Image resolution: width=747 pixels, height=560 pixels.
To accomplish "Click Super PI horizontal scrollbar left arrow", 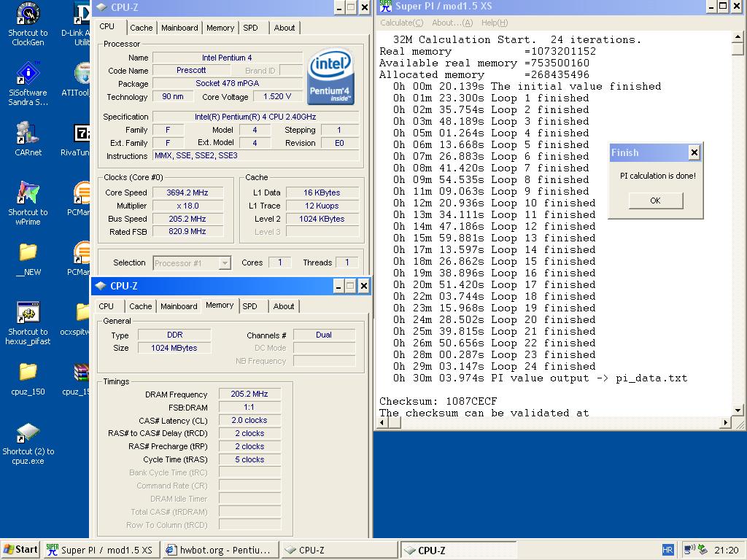I will (384, 422).
